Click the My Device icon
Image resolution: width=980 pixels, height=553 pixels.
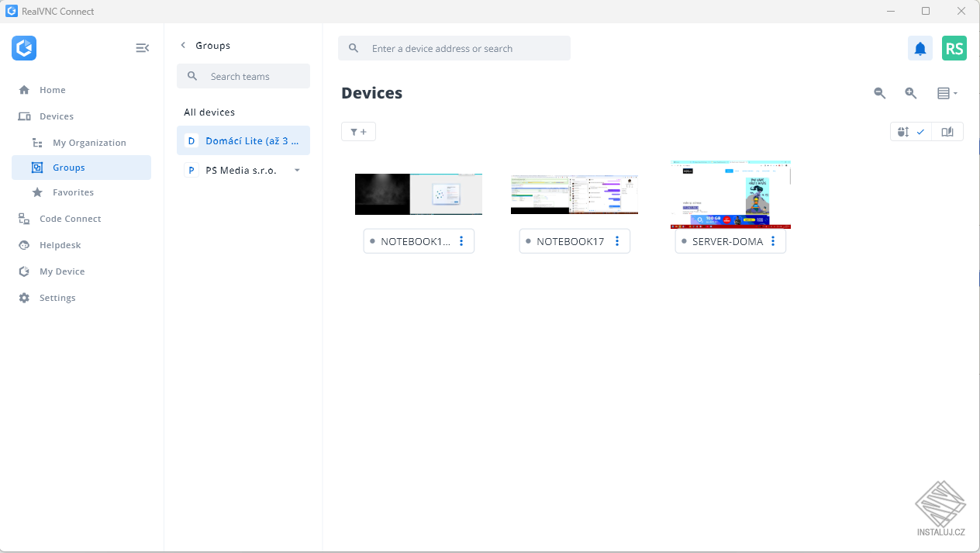point(24,271)
